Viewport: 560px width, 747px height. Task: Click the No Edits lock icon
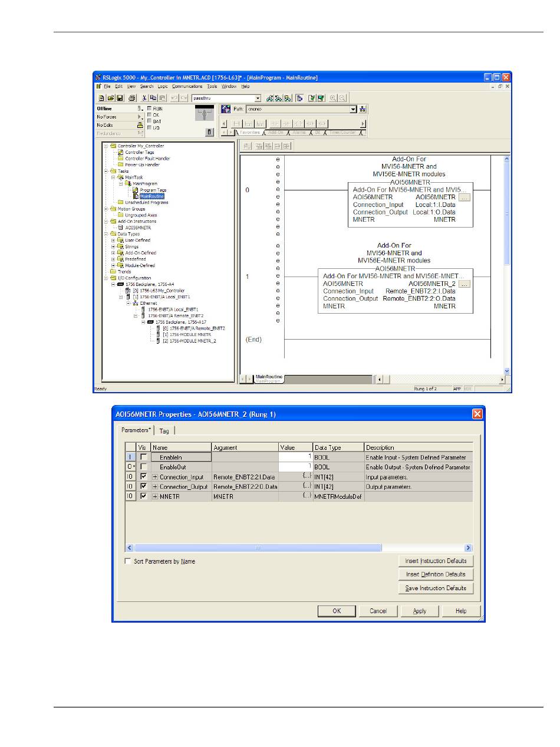[x=140, y=125]
